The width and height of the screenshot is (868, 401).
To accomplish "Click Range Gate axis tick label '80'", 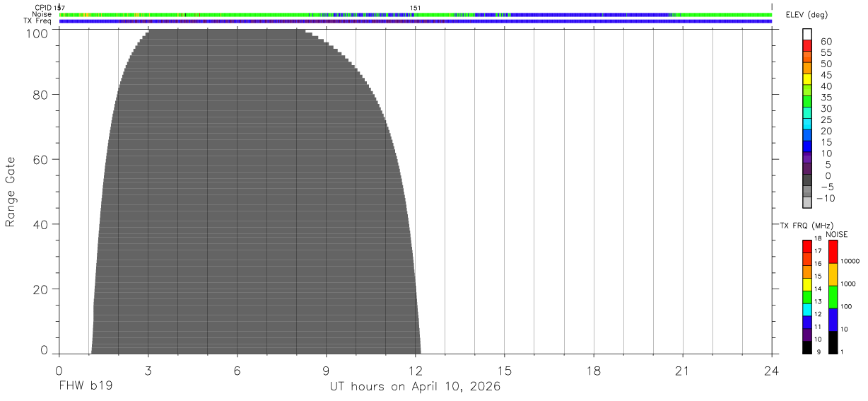I will 41,95.
